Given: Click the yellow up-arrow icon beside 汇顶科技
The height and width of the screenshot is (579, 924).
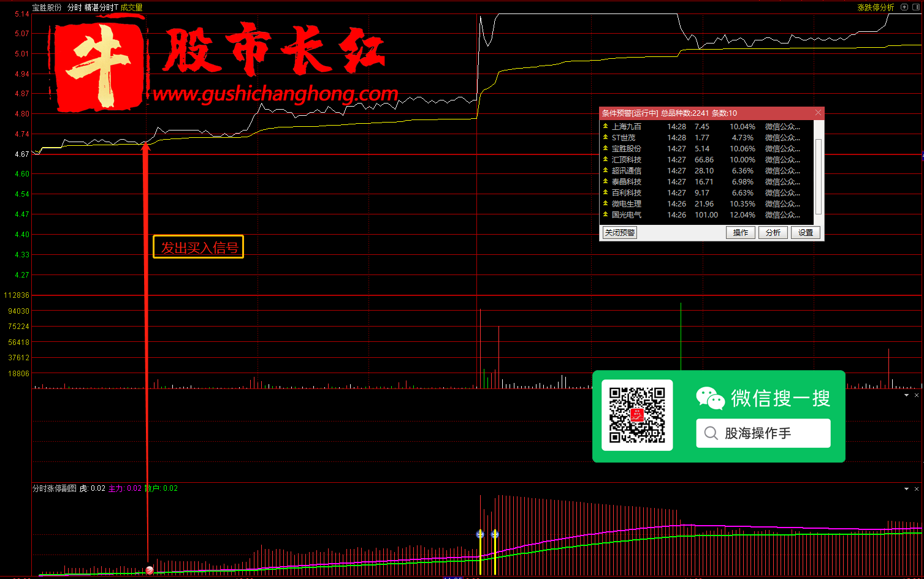Looking at the screenshot, I should click(606, 159).
